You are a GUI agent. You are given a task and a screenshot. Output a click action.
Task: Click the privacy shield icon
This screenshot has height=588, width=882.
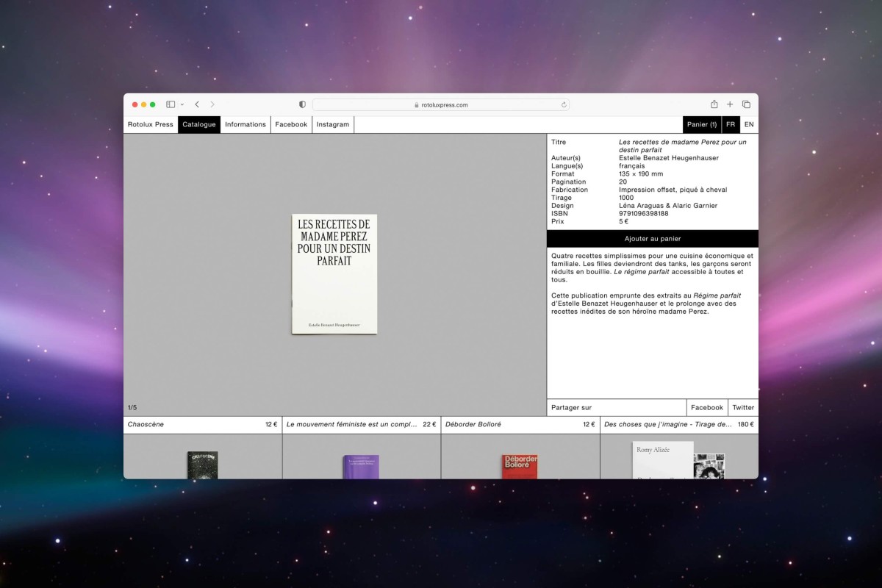tap(302, 104)
